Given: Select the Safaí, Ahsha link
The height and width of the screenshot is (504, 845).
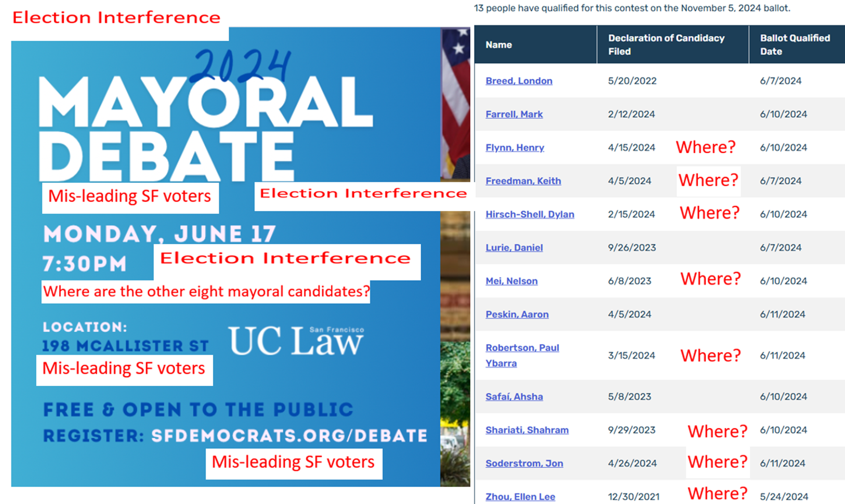Looking at the screenshot, I should (x=514, y=397).
